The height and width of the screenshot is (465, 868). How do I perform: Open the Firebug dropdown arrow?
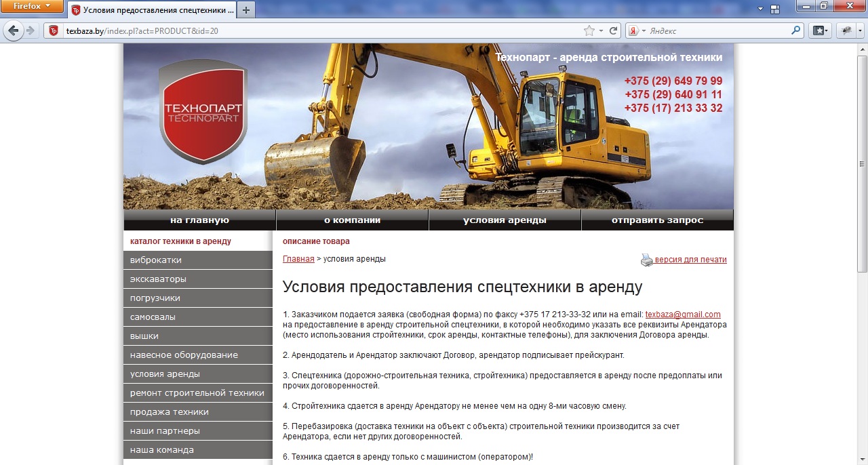coord(860,31)
